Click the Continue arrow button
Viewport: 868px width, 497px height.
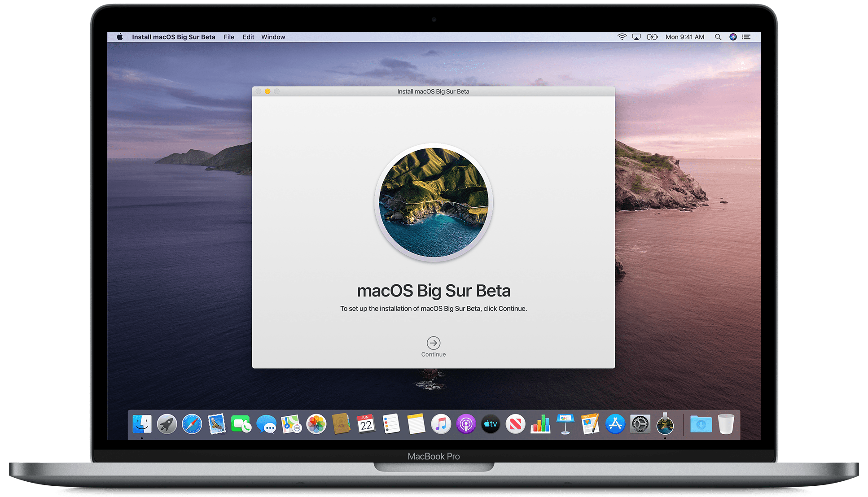tap(433, 343)
